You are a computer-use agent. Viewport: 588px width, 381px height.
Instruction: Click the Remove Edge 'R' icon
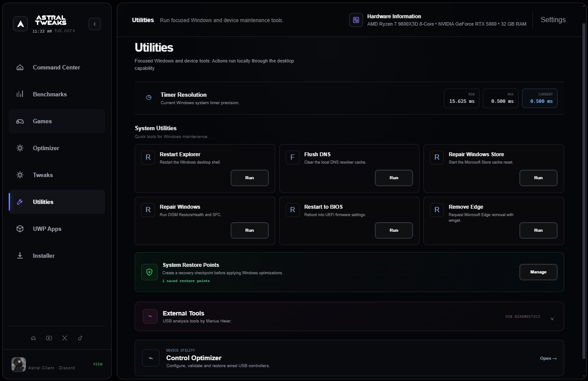pyautogui.click(x=437, y=210)
